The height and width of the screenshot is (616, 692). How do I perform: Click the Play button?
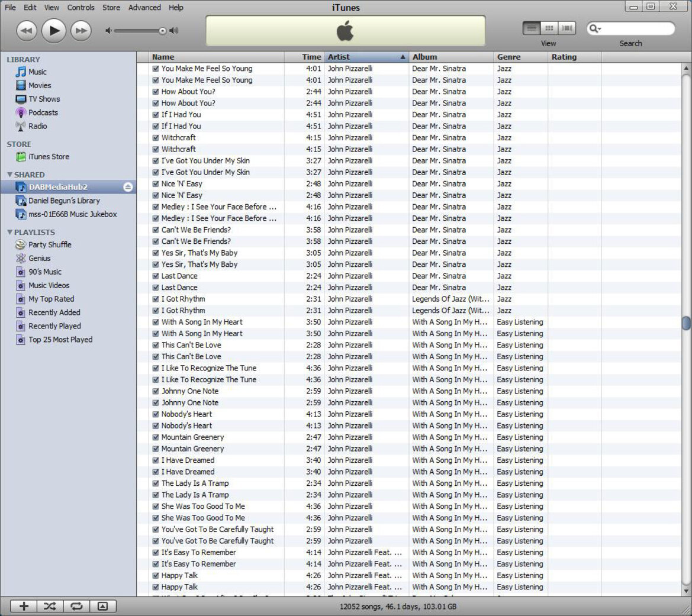tap(54, 30)
